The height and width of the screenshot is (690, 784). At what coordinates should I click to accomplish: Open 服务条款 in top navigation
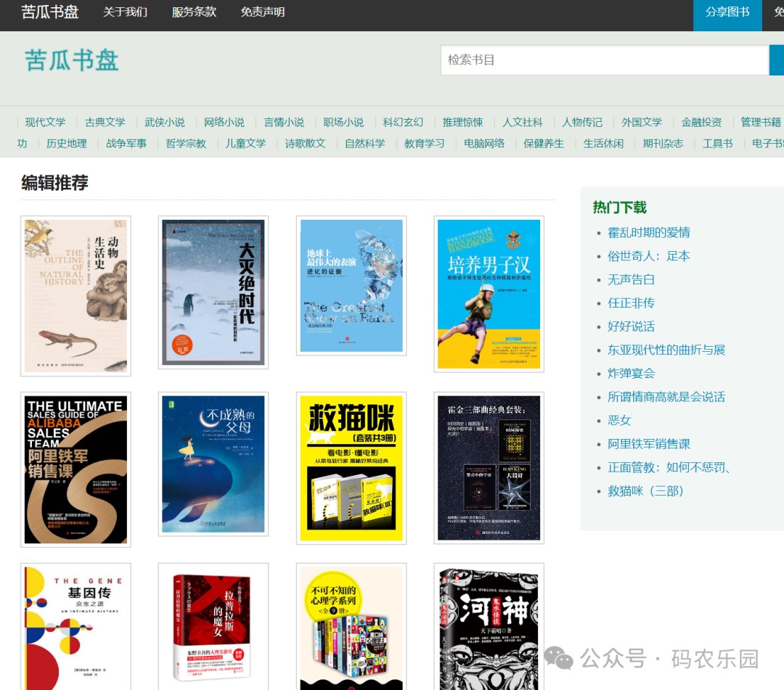pos(194,12)
